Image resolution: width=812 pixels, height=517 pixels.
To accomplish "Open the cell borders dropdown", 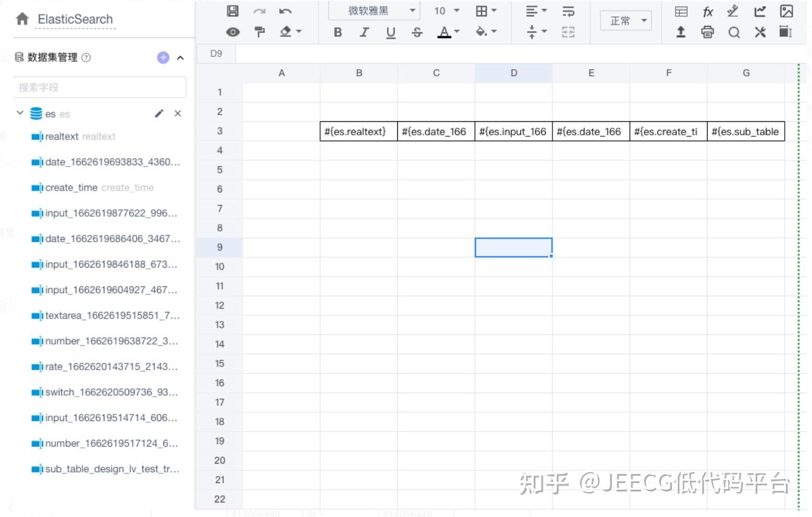I will [x=486, y=11].
